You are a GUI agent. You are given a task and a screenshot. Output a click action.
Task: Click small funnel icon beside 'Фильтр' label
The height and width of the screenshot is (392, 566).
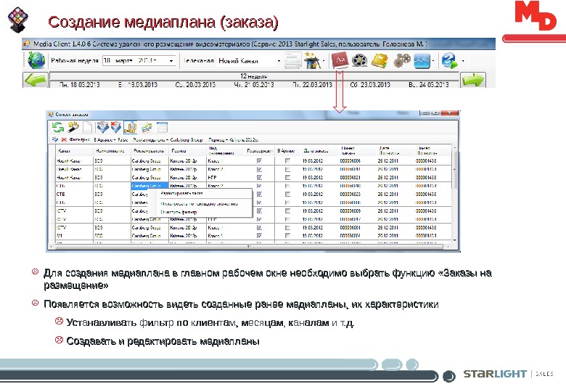(x=55, y=139)
